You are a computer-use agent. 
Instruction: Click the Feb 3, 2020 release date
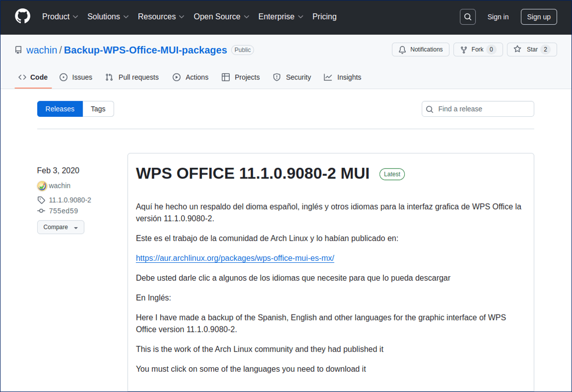coord(58,170)
